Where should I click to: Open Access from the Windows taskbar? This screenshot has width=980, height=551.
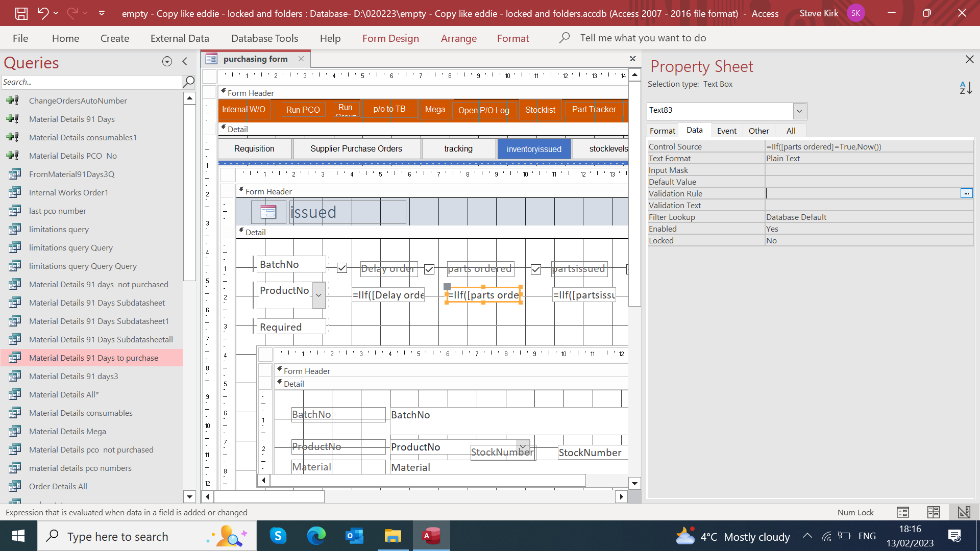point(431,536)
